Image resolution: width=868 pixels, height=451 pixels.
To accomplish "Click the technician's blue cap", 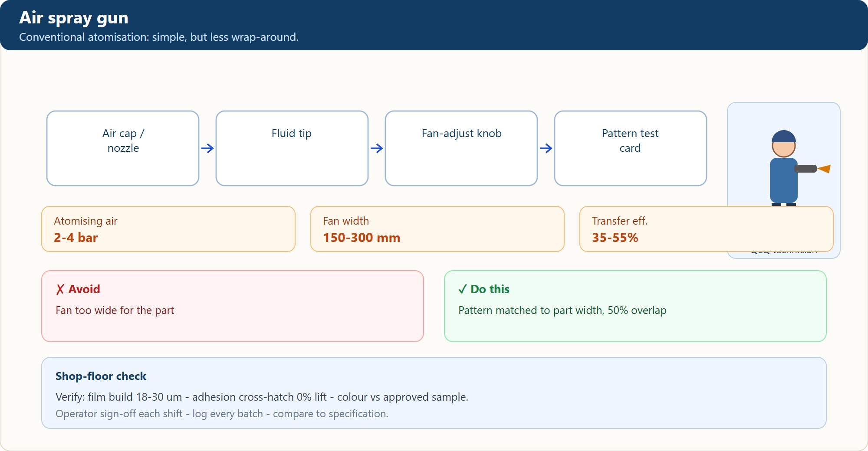I will pos(784,136).
